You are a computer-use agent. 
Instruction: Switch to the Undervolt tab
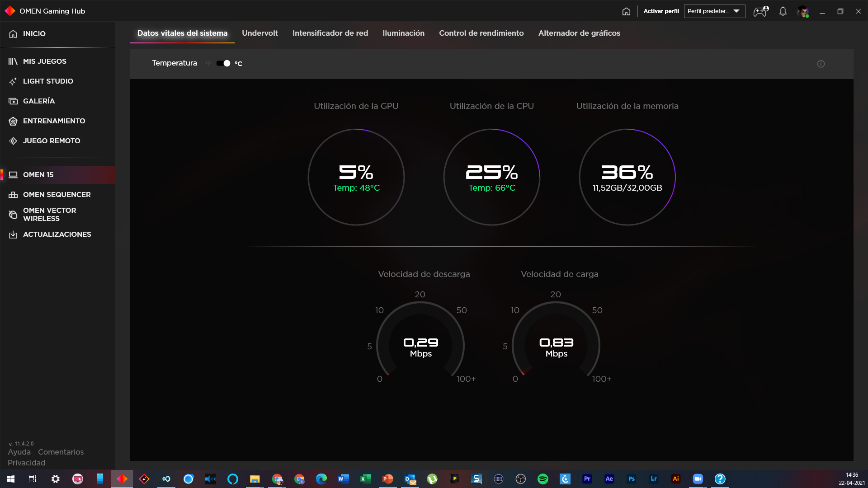[260, 33]
